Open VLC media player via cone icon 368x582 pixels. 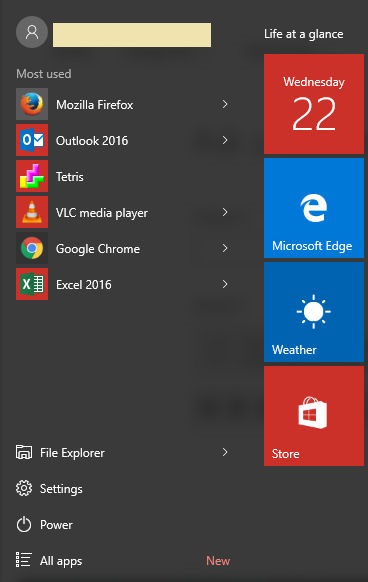[x=32, y=212]
